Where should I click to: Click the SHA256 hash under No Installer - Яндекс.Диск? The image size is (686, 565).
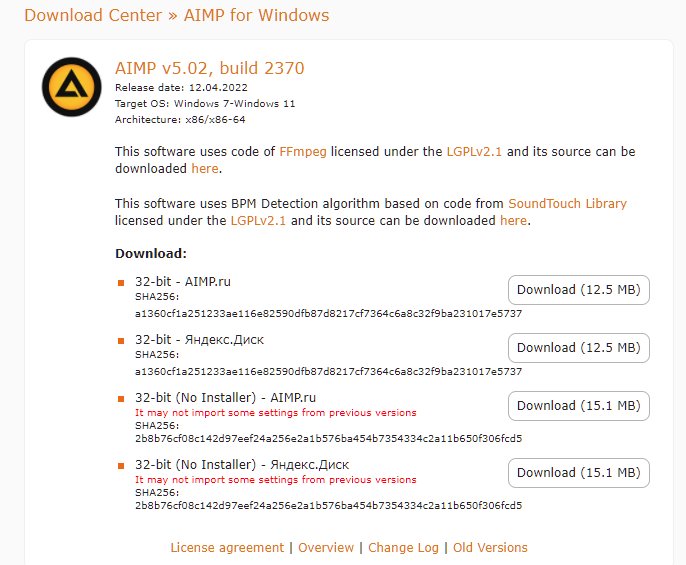(x=329, y=505)
